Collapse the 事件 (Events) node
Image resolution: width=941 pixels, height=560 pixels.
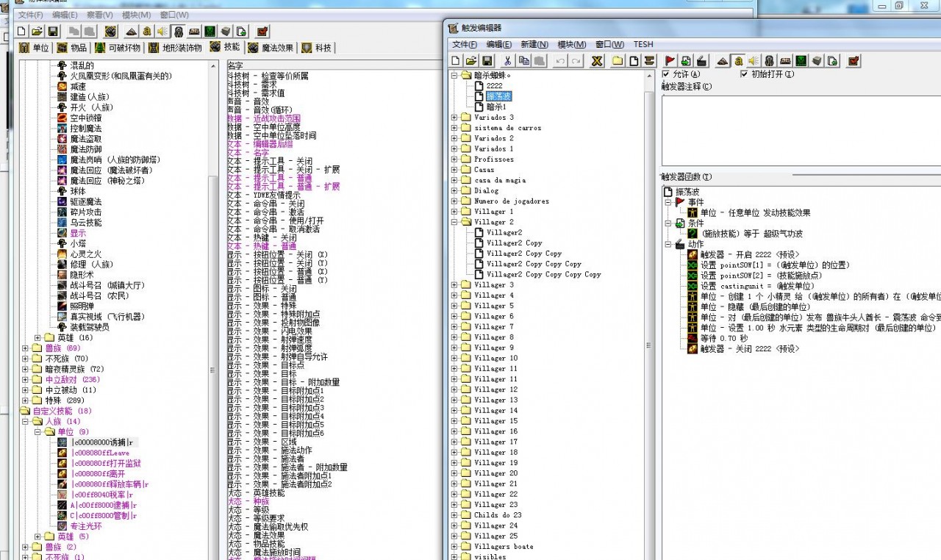pos(668,202)
